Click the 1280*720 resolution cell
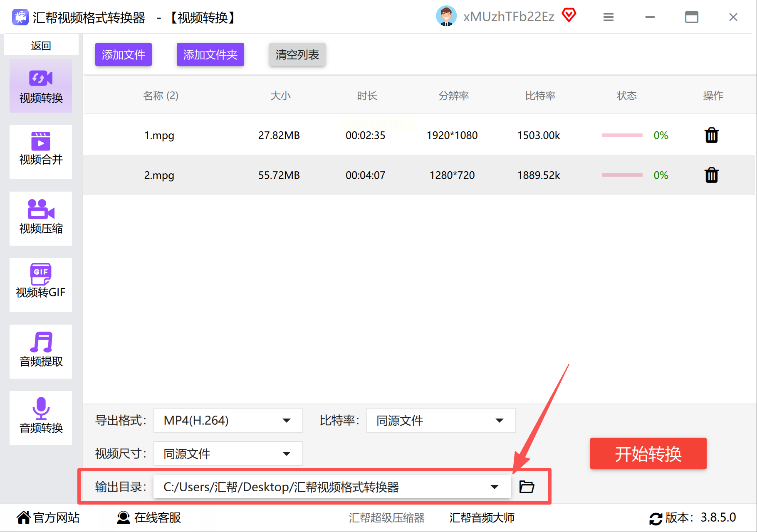Image resolution: width=757 pixels, height=532 pixels. click(452, 175)
